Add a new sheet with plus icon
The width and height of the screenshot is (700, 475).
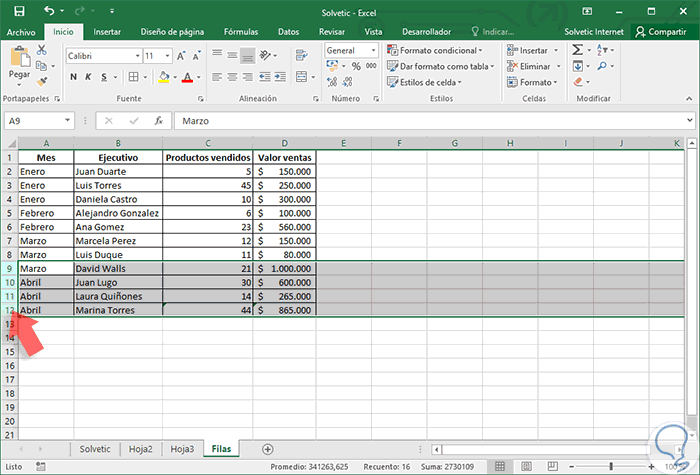267,449
